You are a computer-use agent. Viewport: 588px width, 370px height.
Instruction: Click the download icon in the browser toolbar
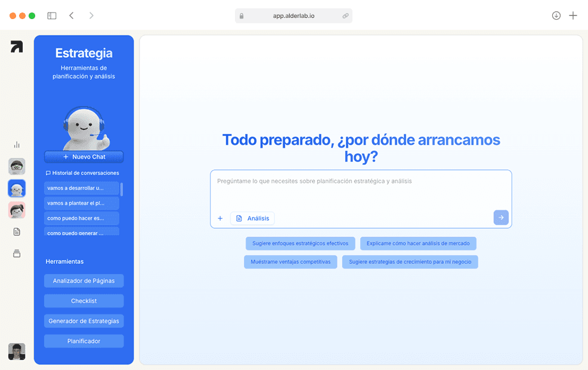point(556,15)
